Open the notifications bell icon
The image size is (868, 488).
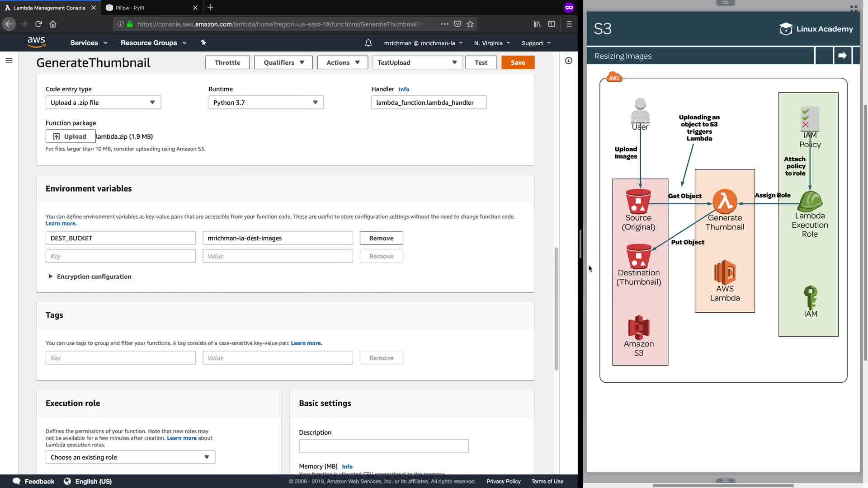point(368,43)
